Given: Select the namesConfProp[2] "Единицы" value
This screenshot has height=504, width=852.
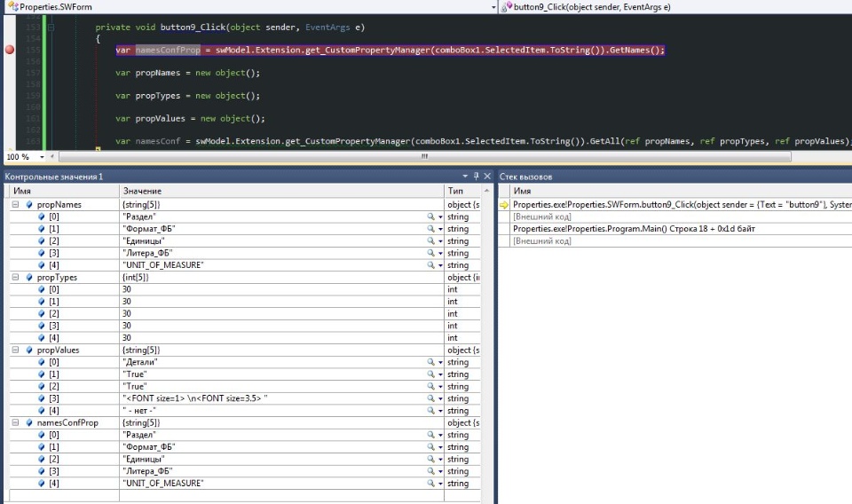Looking at the screenshot, I should tap(144, 459).
